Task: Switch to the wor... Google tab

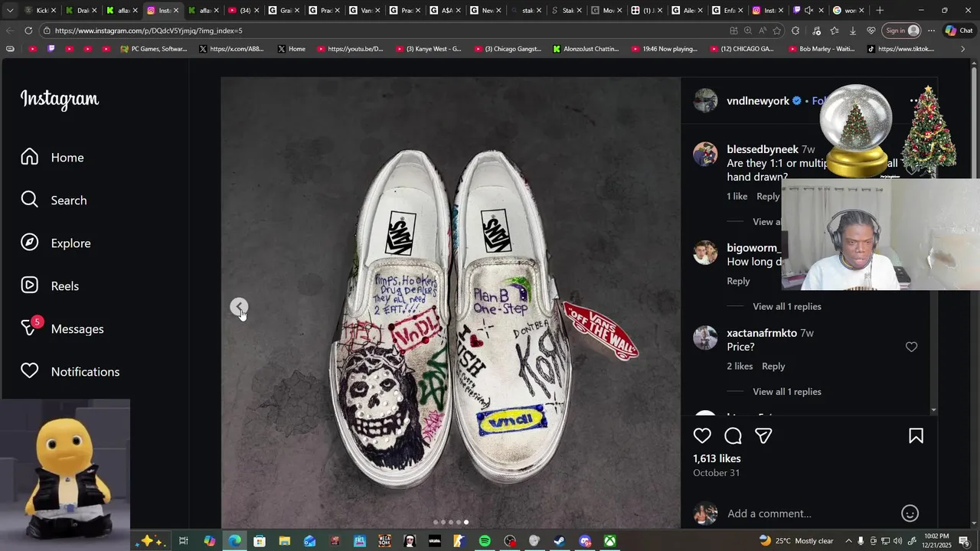Action: [x=847, y=11]
